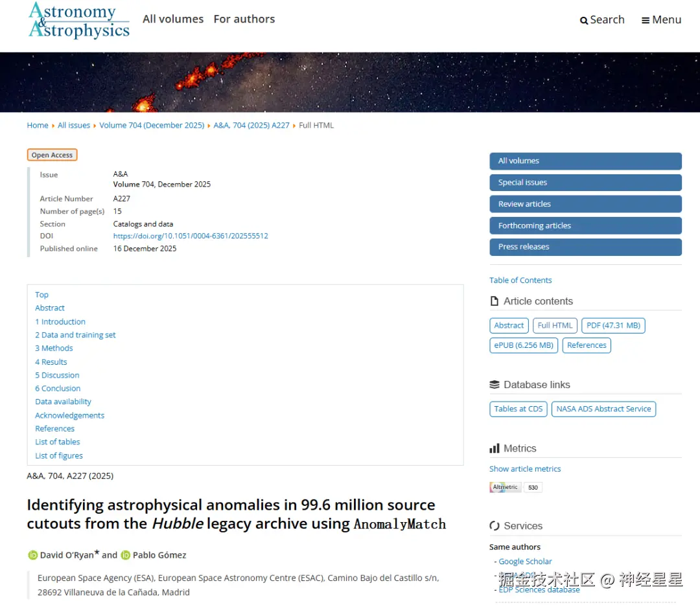
Task: Open EDP Sciences database link
Action: pyautogui.click(x=539, y=590)
